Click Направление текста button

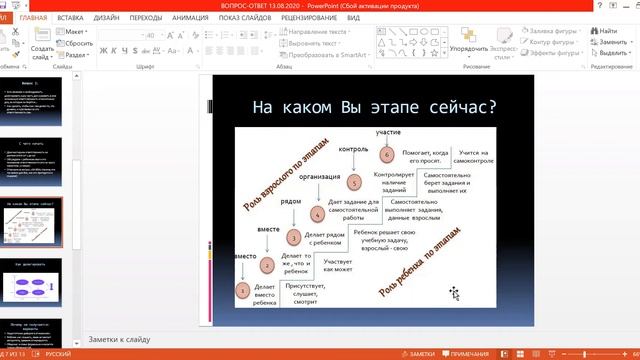tap(315, 31)
